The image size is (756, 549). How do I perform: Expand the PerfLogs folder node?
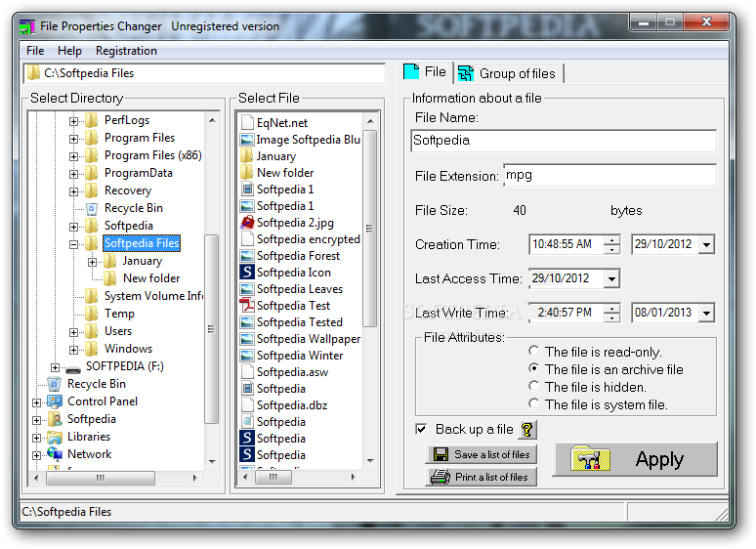(x=73, y=121)
